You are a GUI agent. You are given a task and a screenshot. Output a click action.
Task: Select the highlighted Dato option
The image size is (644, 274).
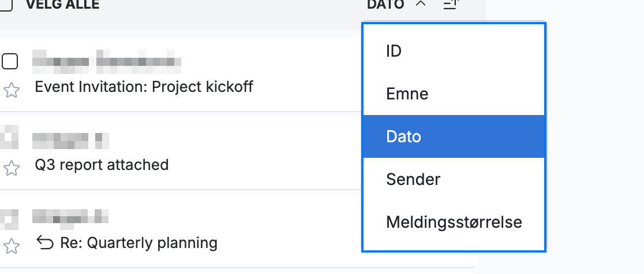click(x=454, y=136)
